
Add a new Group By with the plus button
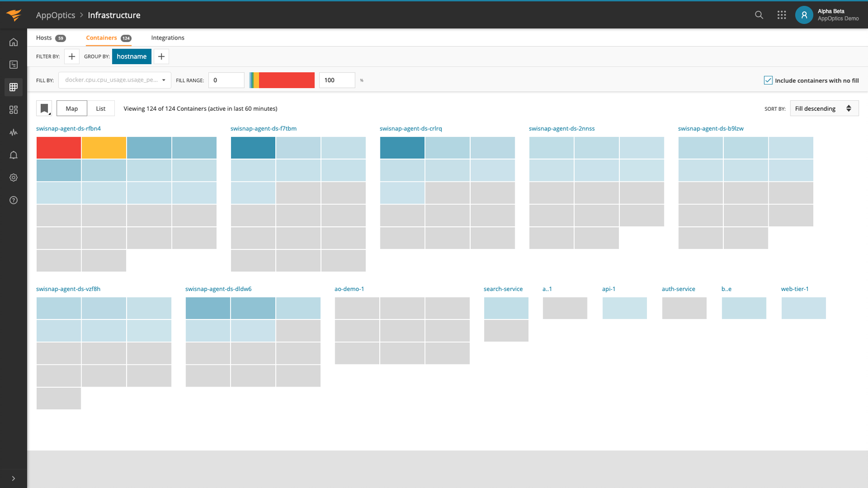(x=161, y=56)
